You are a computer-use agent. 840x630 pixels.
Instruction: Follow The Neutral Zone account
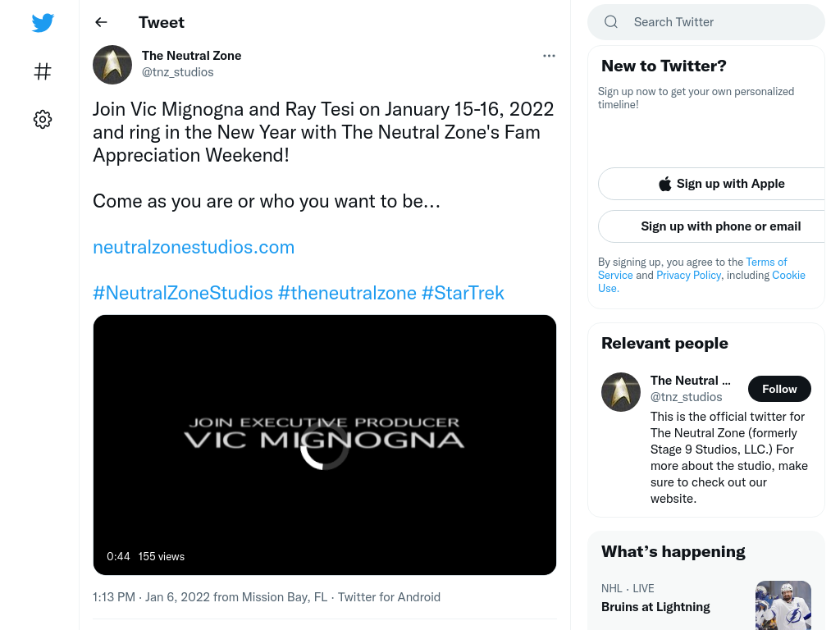[779, 389]
